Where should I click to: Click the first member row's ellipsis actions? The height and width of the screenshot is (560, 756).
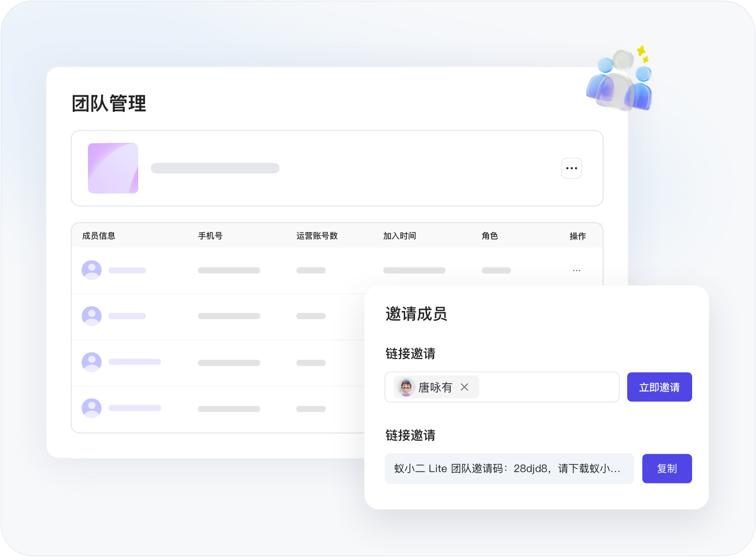pyautogui.click(x=576, y=271)
